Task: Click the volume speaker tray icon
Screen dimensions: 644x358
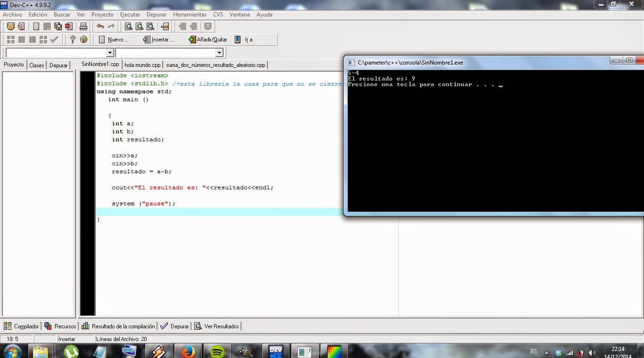Action: pos(592,352)
